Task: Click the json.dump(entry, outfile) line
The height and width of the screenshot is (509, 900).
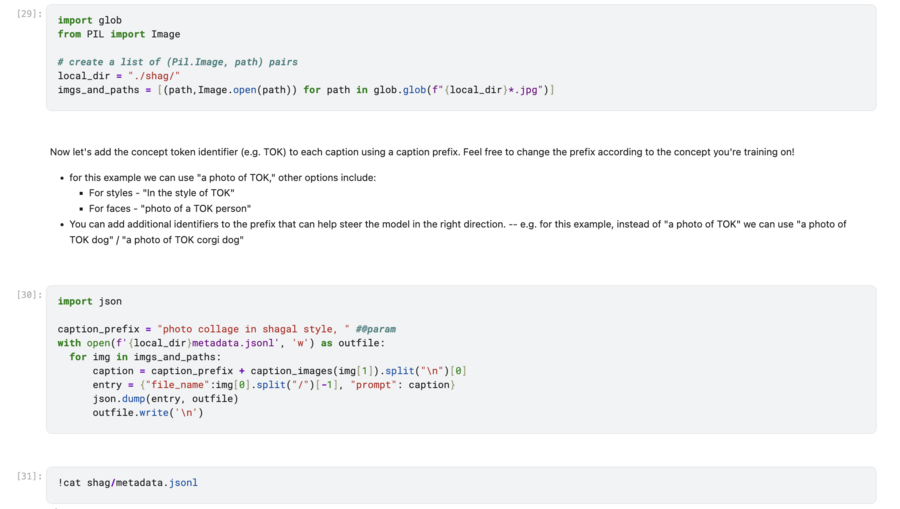Action: point(165,398)
